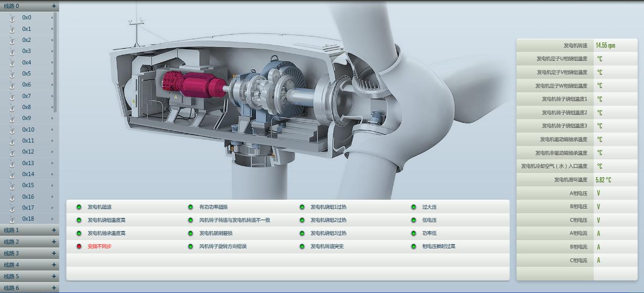644x293 pixels.
Task: Click the red 变频不同步 alarm text
Action: click(x=99, y=246)
